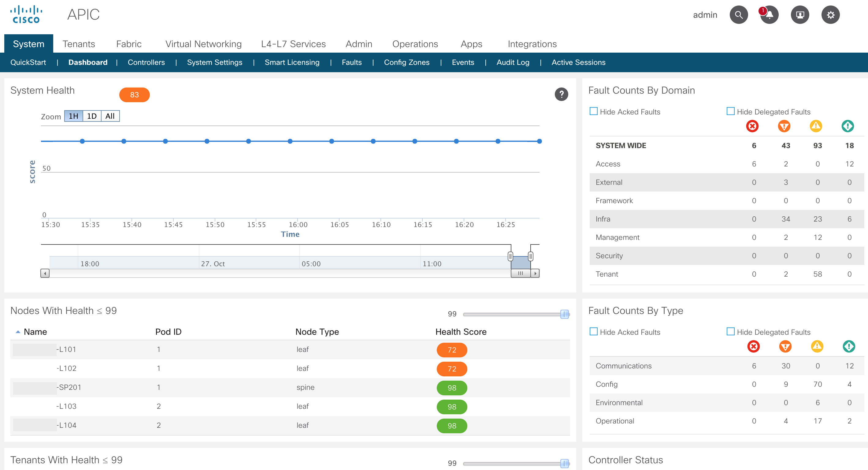This screenshot has width=868, height=470.
Task: Enable Hide Delegated Faults in Fault Counts By Domain
Action: (x=730, y=111)
